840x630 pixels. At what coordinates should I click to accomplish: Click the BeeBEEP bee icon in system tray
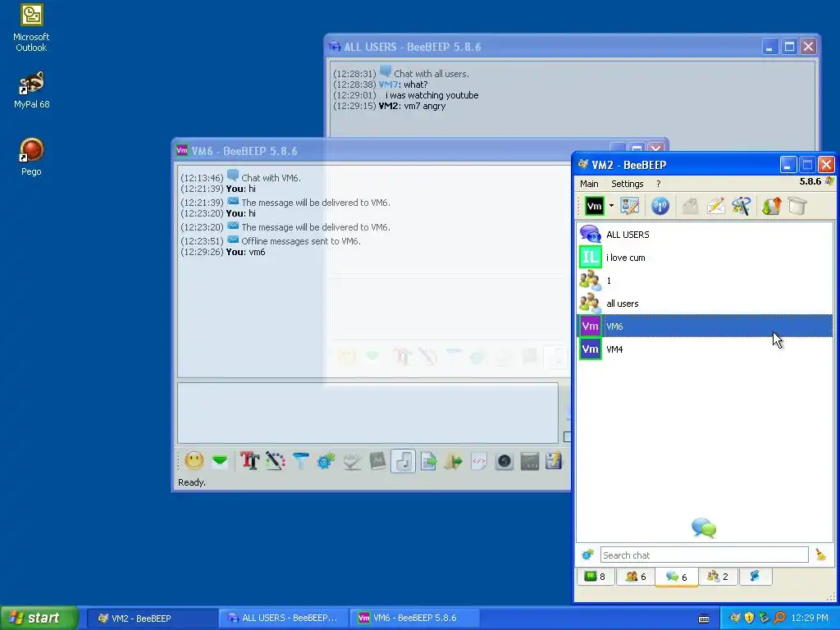point(736,619)
